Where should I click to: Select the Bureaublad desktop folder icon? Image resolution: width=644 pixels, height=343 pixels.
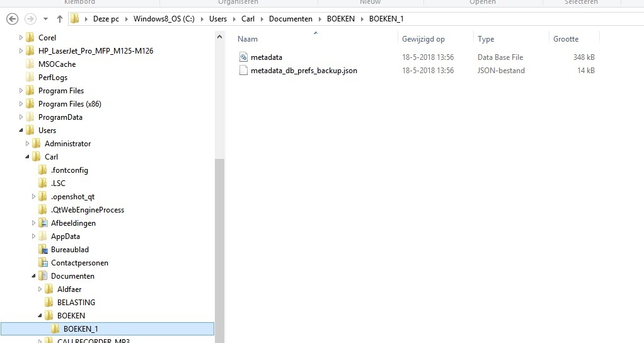click(43, 249)
